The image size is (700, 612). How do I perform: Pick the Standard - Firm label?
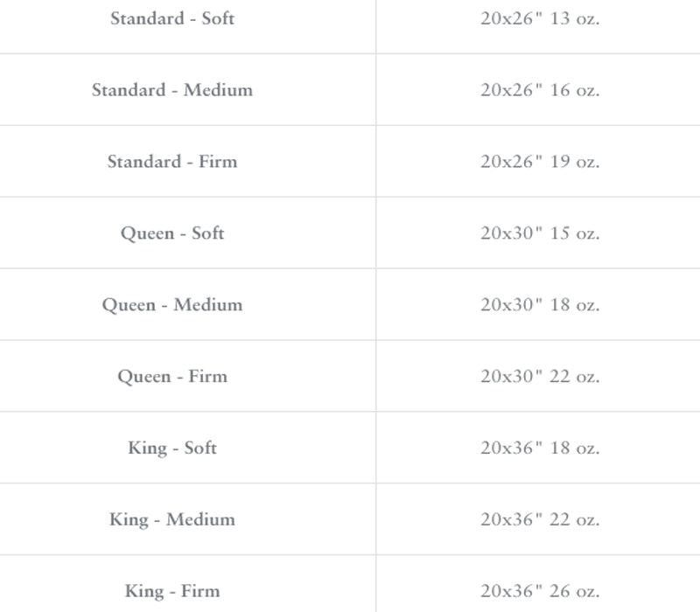click(172, 162)
